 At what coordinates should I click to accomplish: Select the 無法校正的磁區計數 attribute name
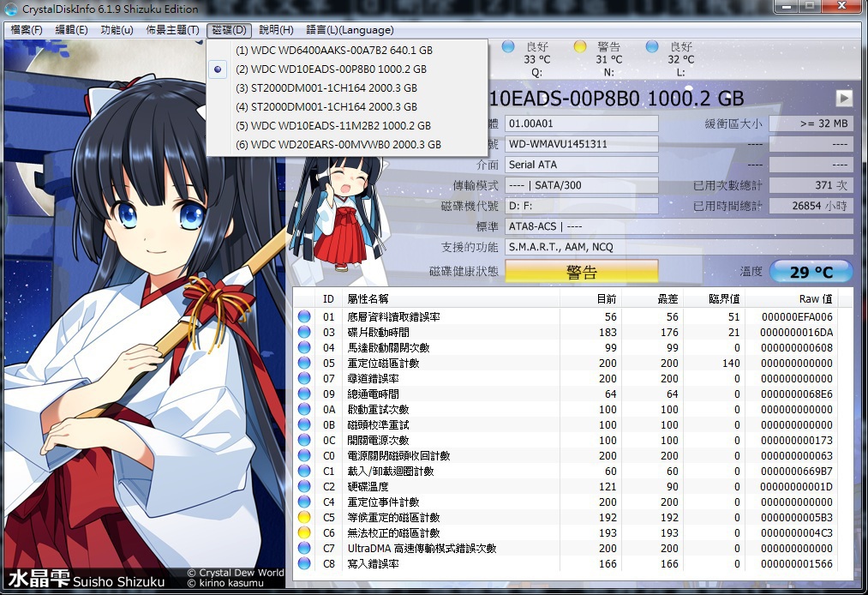(x=393, y=533)
